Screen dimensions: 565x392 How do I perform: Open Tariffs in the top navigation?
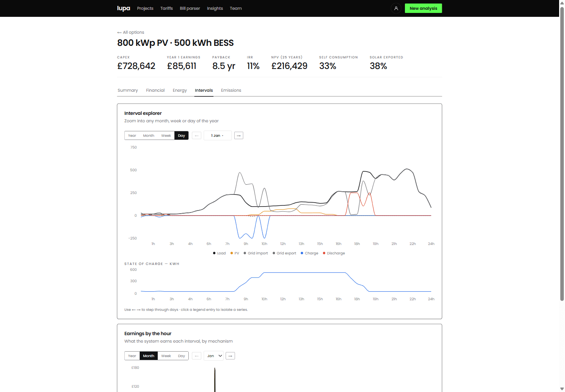coord(167,8)
